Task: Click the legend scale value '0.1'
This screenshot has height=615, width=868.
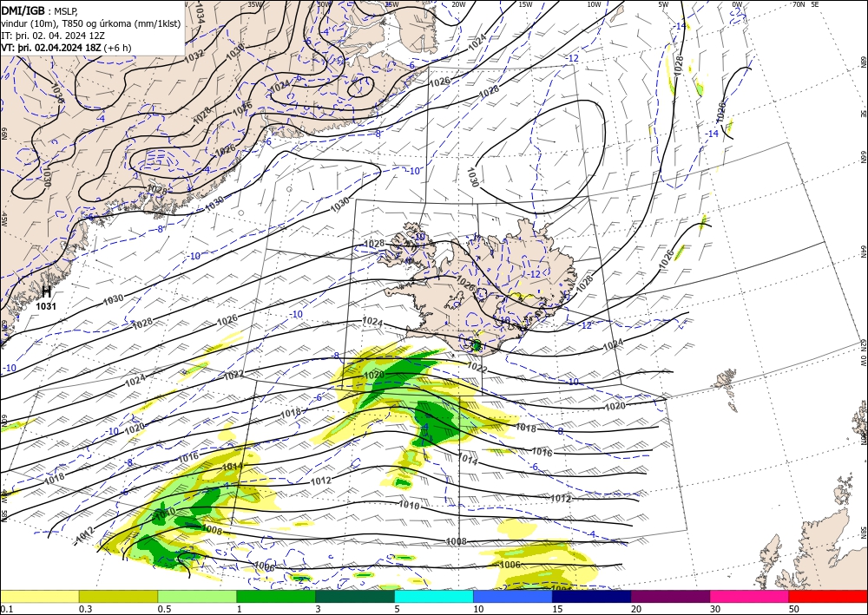Action: (5, 609)
